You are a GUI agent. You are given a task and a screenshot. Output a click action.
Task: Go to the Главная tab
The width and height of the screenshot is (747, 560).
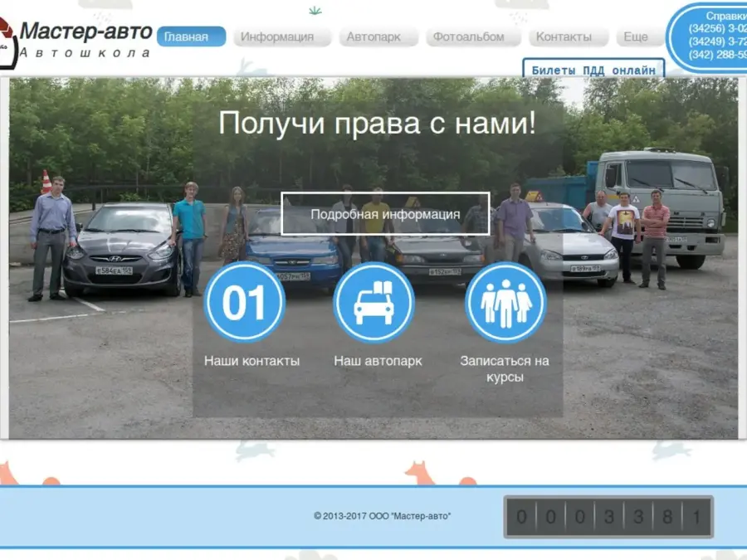click(x=191, y=37)
